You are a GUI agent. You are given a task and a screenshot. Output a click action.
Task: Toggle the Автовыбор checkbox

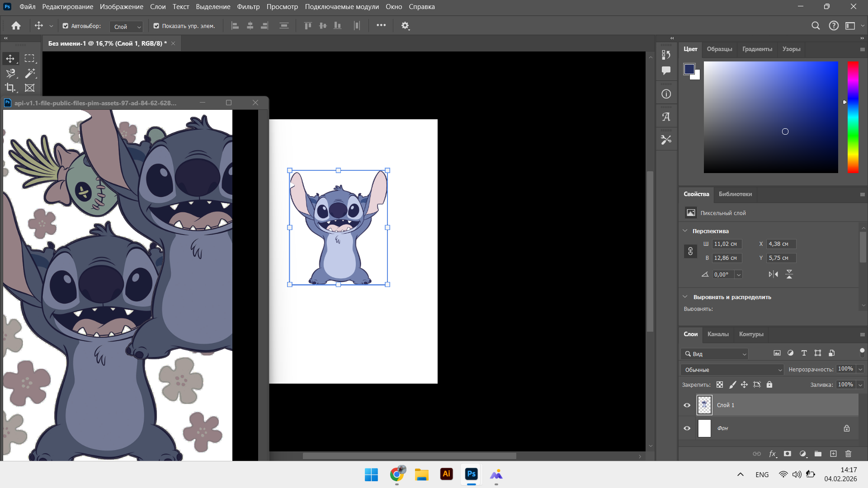(x=66, y=26)
